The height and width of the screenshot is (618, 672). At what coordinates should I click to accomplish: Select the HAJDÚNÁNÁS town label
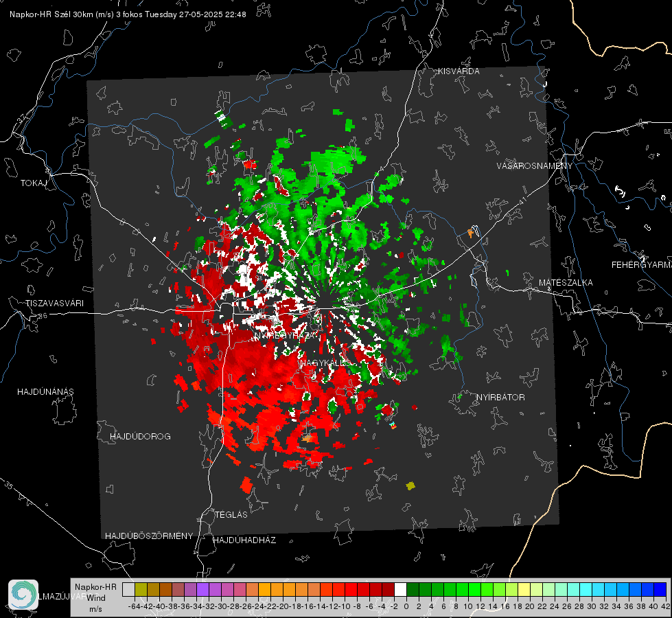click(x=45, y=392)
